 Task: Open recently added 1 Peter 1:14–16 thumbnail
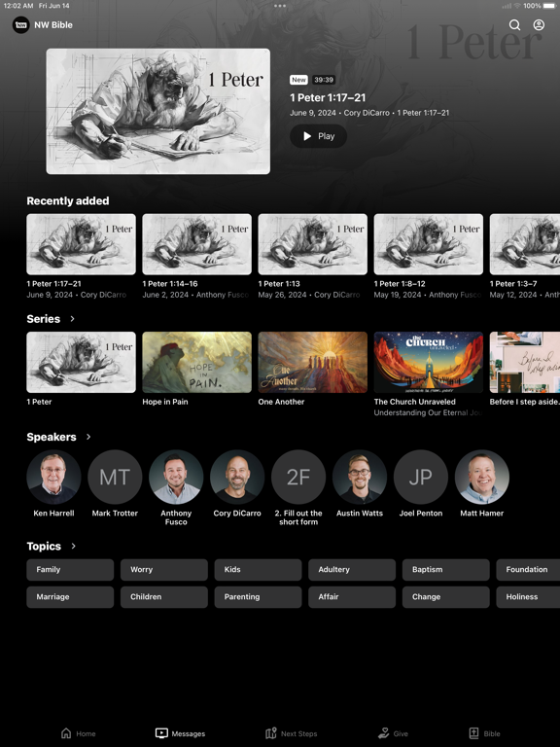196,244
